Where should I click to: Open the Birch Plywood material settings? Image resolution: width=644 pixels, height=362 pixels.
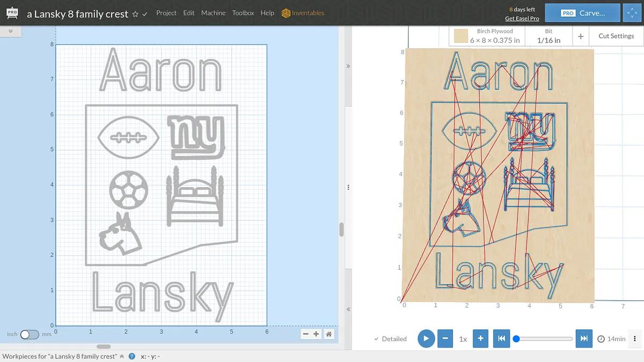pyautogui.click(x=487, y=36)
